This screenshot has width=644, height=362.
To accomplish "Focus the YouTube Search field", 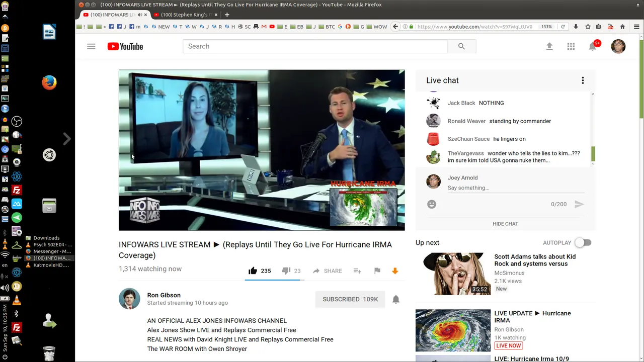I will tap(315, 46).
